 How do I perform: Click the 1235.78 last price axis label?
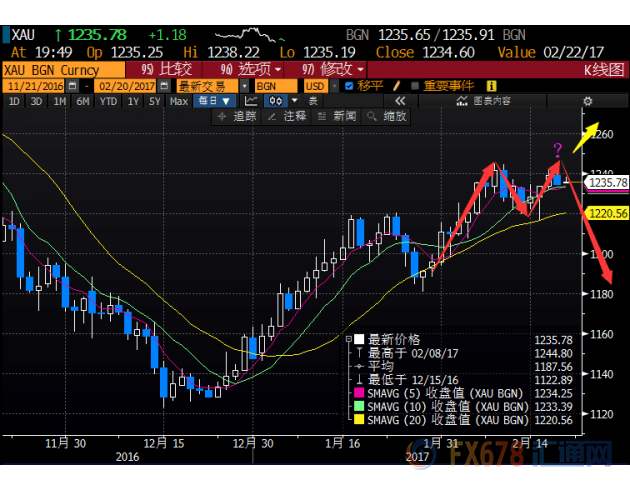point(608,183)
